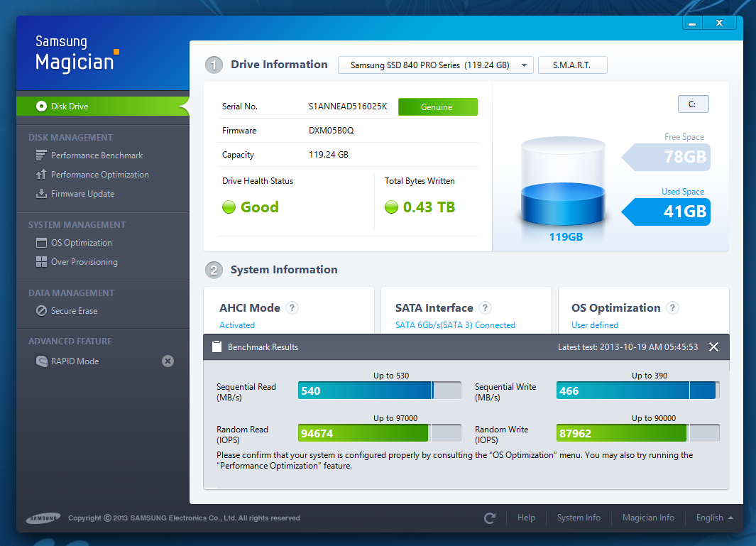756x546 pixels.
Task: Click the Over Provisioning grid icon
Action: (41, 262)
